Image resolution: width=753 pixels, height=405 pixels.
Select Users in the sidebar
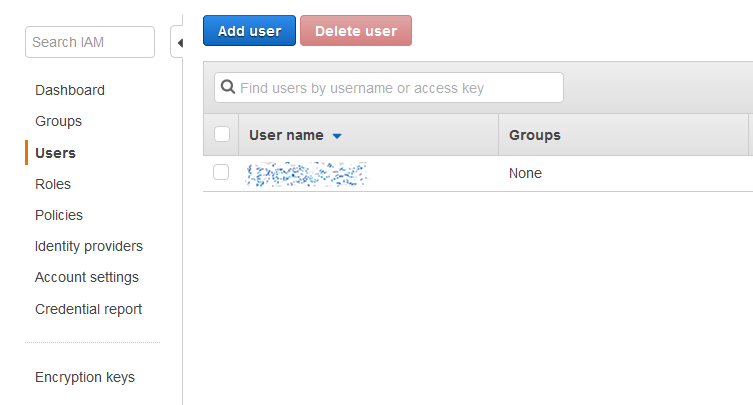pyautogui.click(x=55, y=153)
